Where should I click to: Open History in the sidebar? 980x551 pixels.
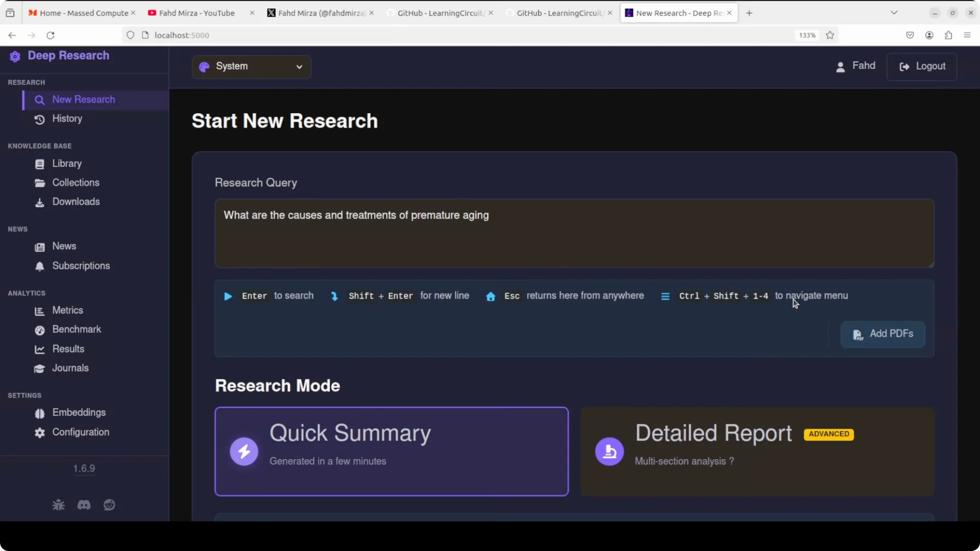tap(95, 119)
